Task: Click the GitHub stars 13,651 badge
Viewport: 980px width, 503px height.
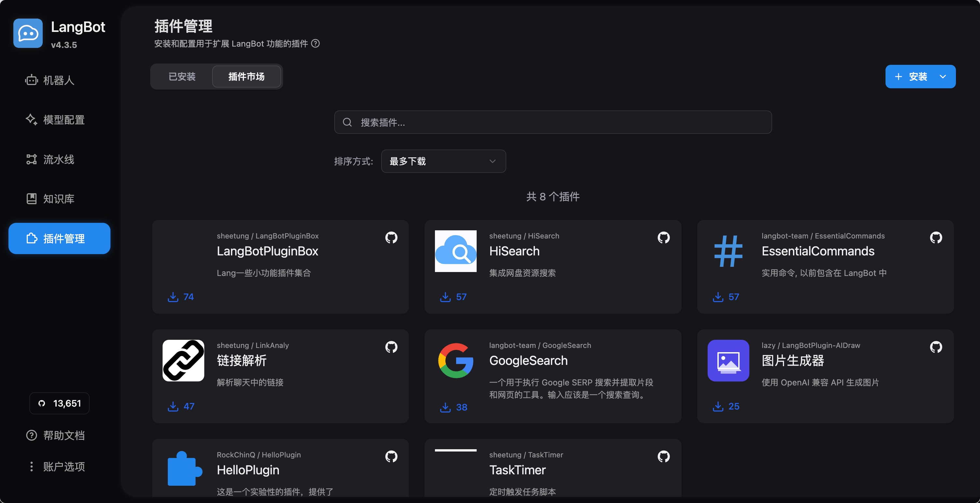Action: (59, 403)
